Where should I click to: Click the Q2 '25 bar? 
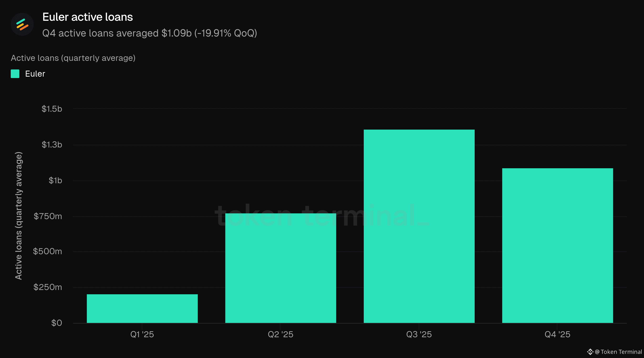click(x=280, y=268)
